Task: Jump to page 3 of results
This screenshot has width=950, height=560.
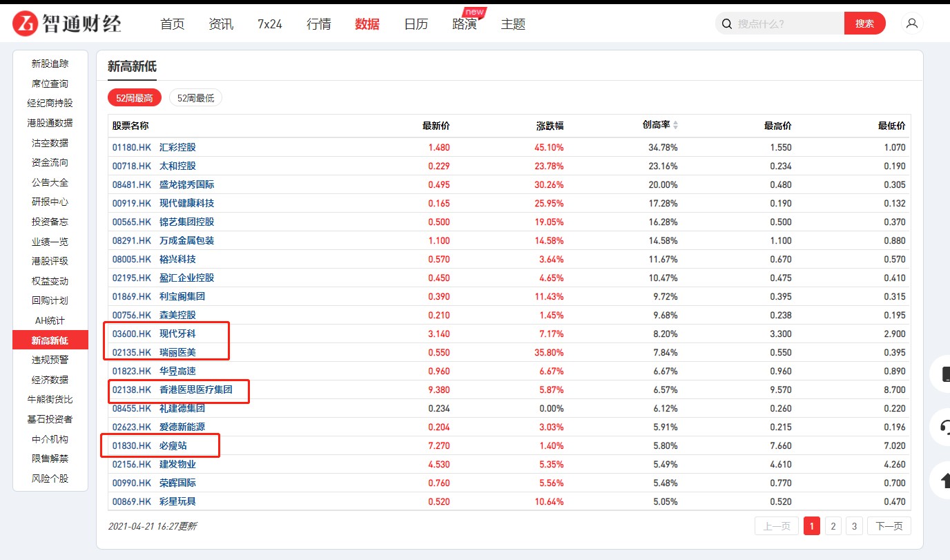Action: point(854,526)
